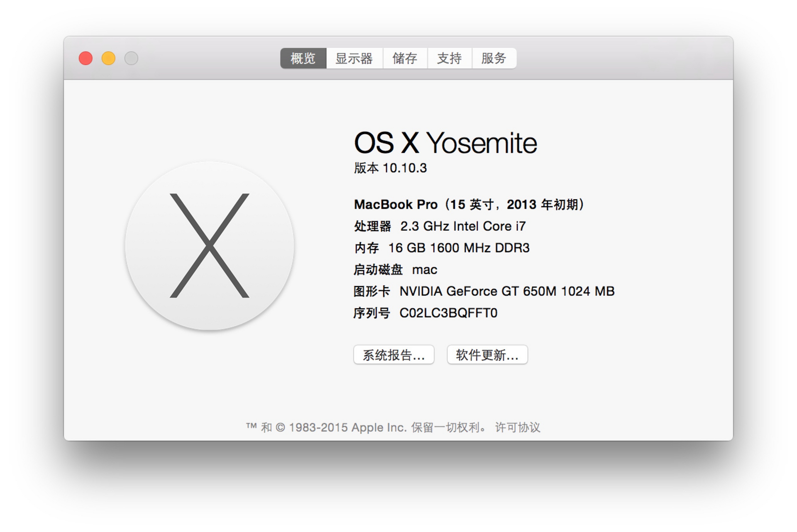The image size is (797, 532).
Task: Open the 服务 tab
Action: pyautogui.click(x=494, y=58)
